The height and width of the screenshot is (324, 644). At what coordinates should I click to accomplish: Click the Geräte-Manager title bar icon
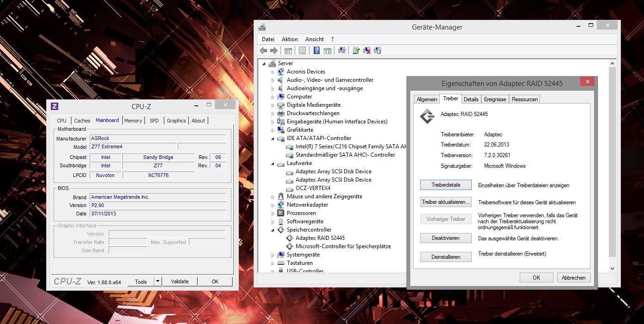(262, 27)
